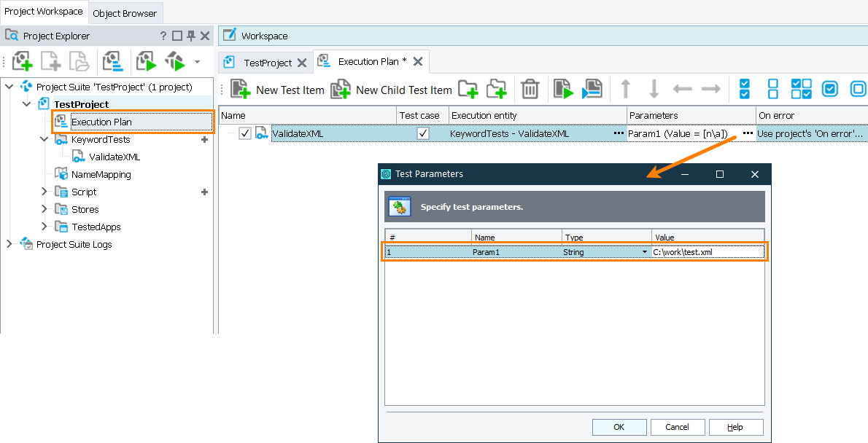
Task: Expand the Stores tree node
Action: coord(44,209)
